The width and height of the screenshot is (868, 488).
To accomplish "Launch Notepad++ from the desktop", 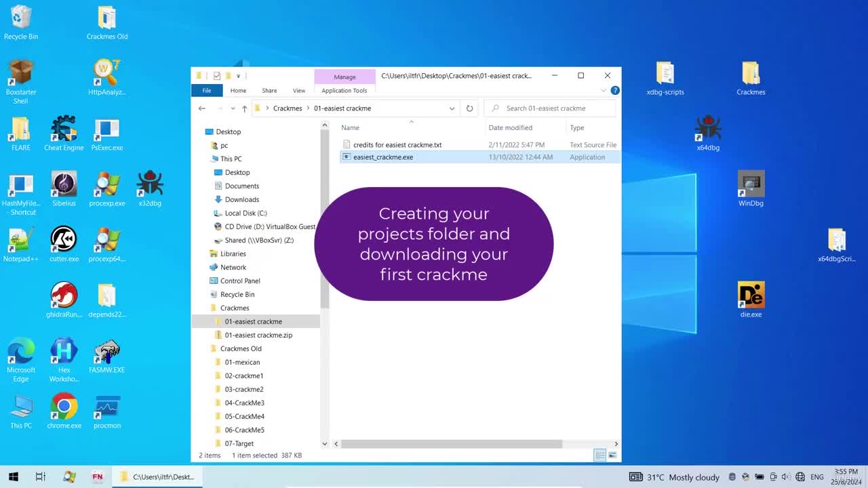I will tap(21, 244).
